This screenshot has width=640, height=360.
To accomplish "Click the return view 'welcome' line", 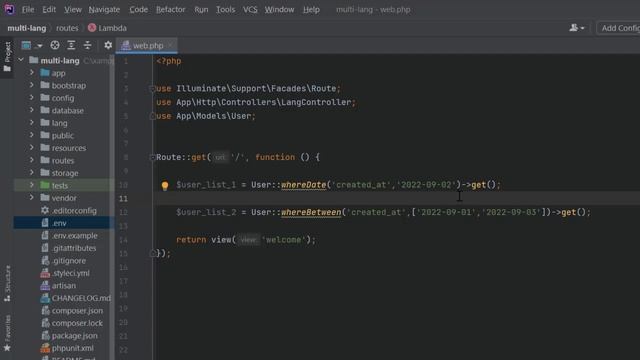I will [246, 240].
